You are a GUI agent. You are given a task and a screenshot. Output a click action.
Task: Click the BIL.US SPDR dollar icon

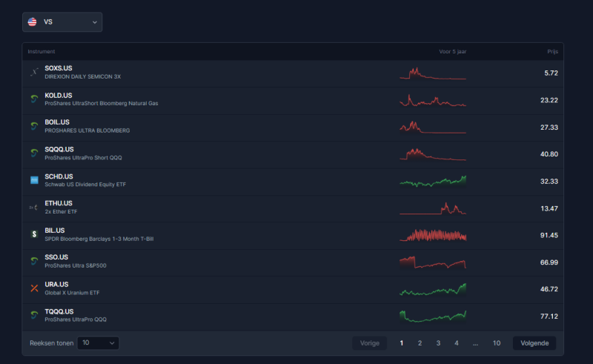[x=34, y=234]
